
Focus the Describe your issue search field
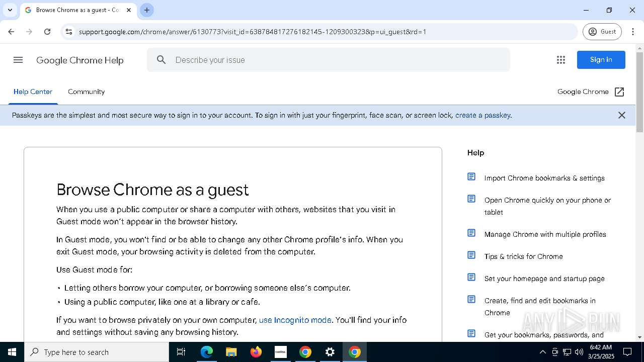(329, 60)
